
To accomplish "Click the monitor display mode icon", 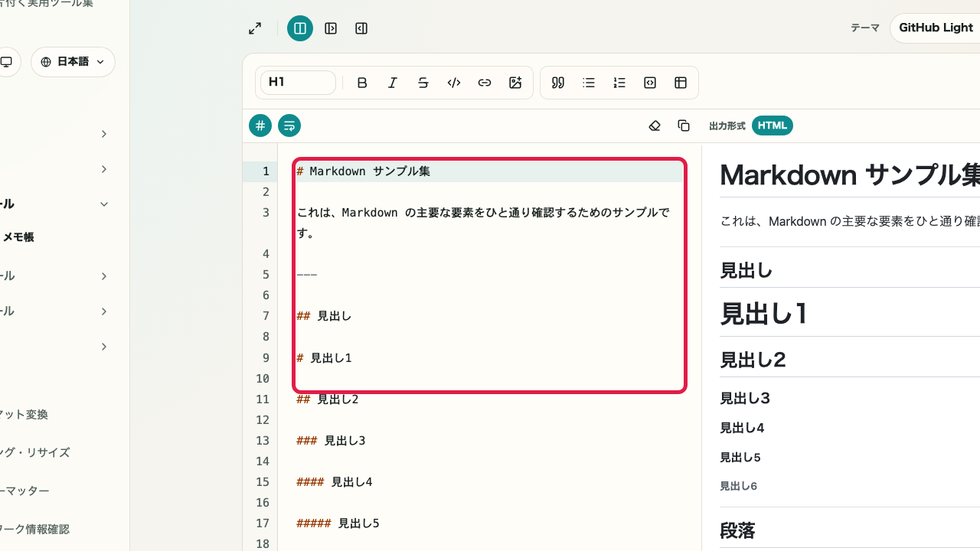I will [6, 62].
